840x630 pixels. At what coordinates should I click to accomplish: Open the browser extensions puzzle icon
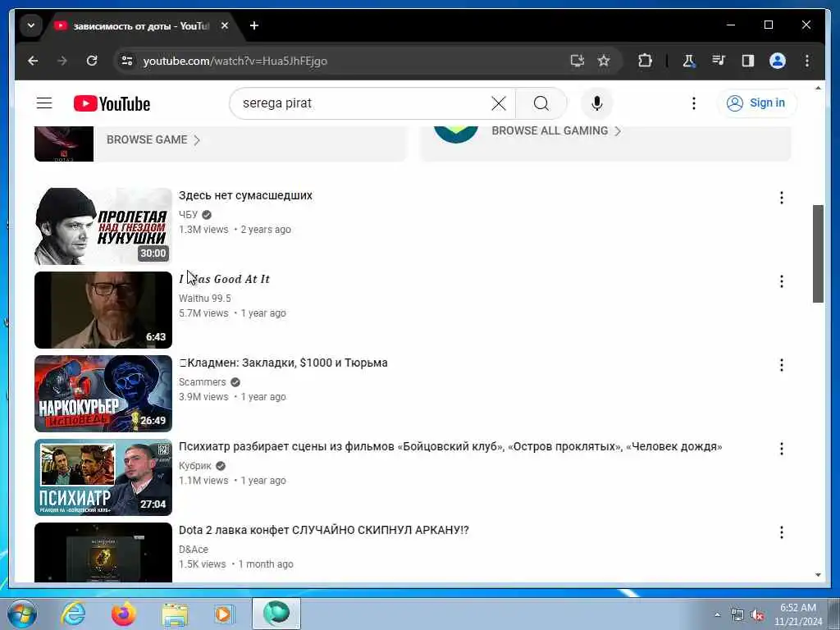(x=645, y=61)
